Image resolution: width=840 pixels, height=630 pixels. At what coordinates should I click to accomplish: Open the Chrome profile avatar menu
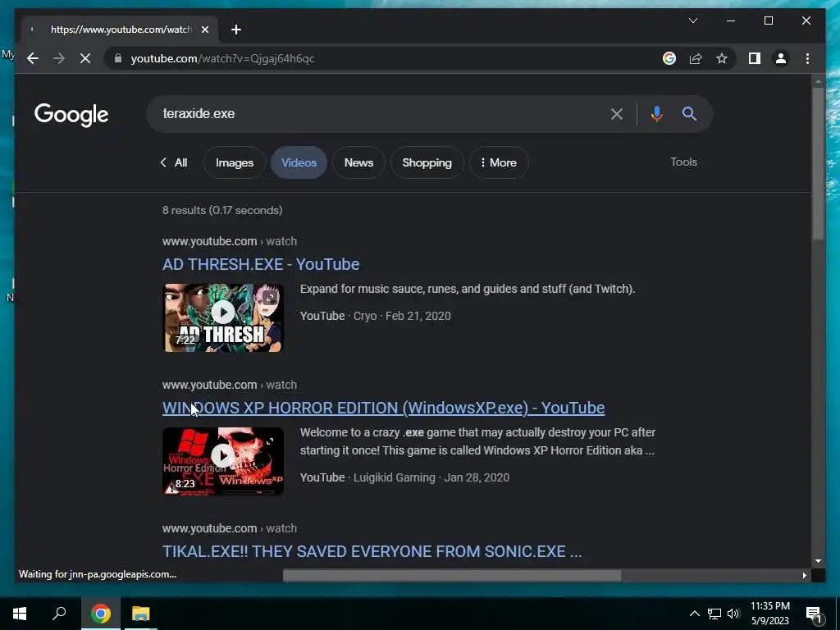point(781,58)
